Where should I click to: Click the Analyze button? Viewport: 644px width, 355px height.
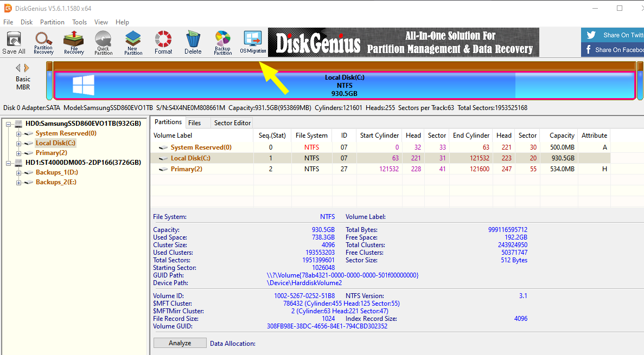click(x=180, y=343)
